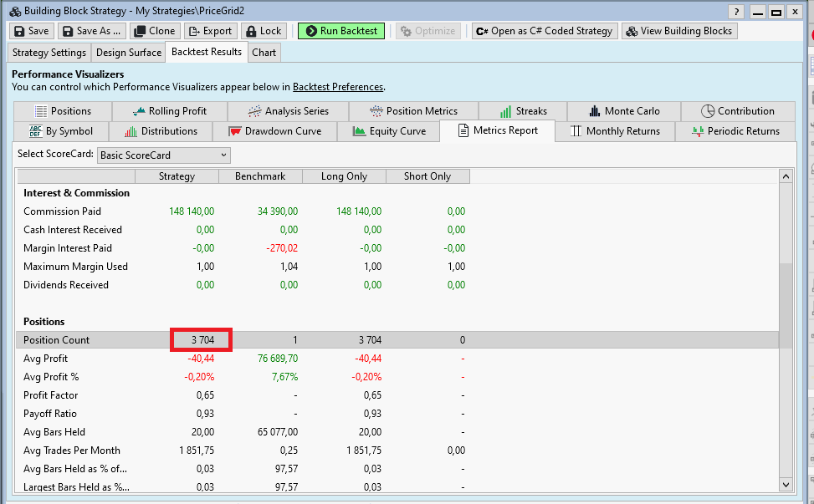814x504 pixels.
Task: Click the Short Only column header
Action: tap(427, 176)
